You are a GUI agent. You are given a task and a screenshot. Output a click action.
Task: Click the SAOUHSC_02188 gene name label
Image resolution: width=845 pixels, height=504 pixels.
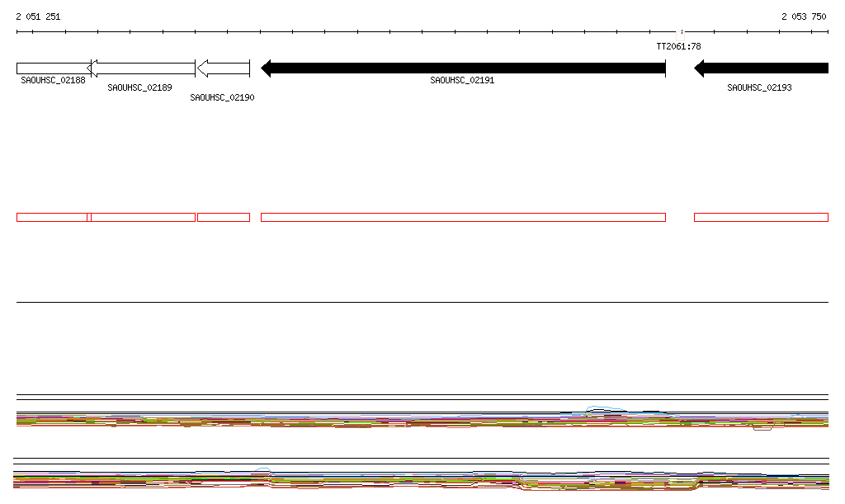click(53, 81)
